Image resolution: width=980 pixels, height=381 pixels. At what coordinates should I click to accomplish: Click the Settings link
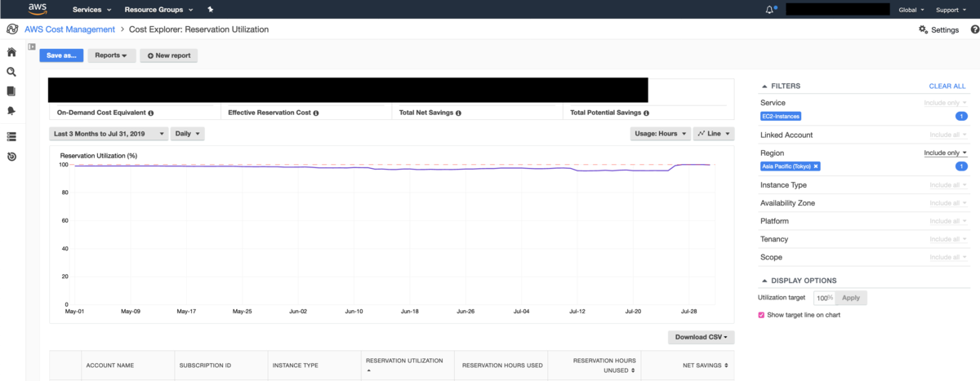(x=945, y=29)
